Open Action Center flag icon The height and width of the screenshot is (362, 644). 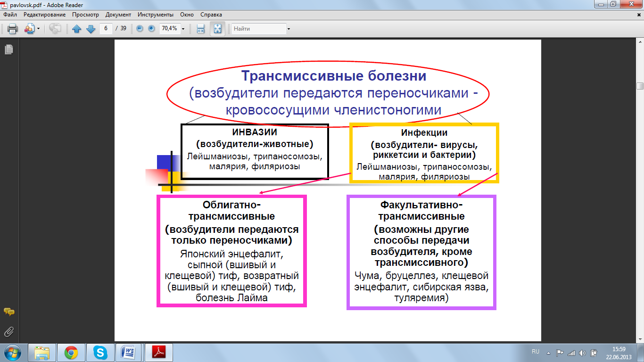560,353
